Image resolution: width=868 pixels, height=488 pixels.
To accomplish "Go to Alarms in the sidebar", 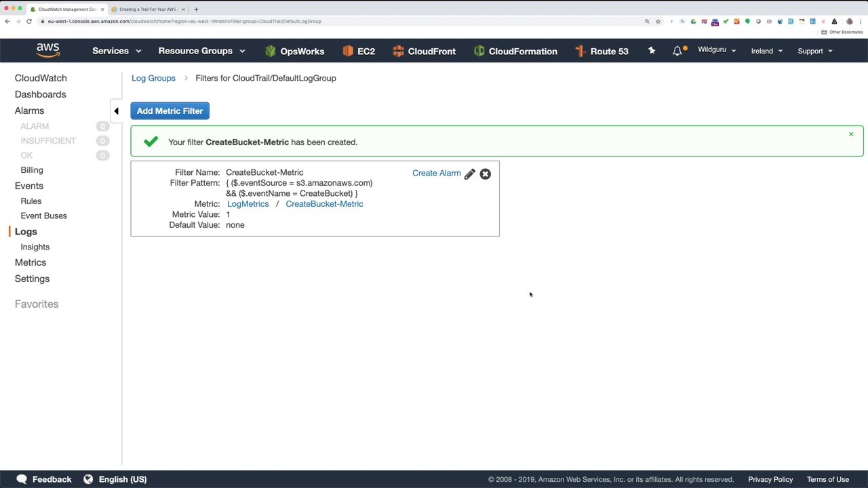I will 29,110.
